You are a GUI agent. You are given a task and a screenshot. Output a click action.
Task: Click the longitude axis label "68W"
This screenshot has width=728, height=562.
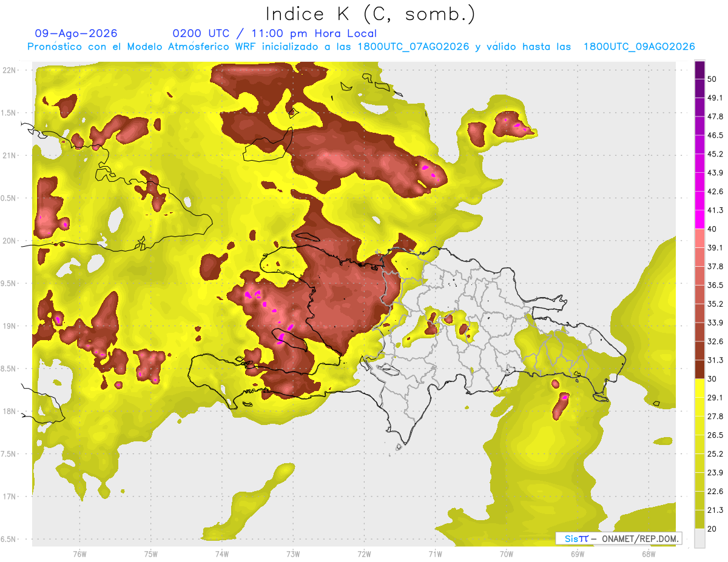click(x=649, y=554)
